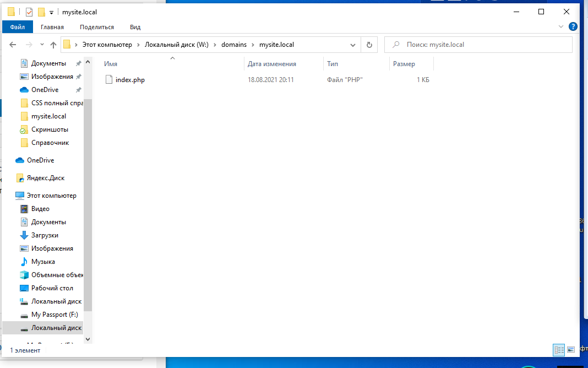Expand address bar history dropdown

tap(353, 45)
